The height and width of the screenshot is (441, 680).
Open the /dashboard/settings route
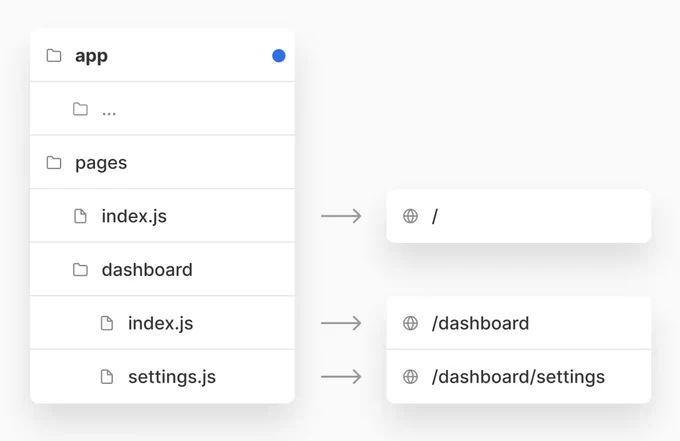(519, 376)
